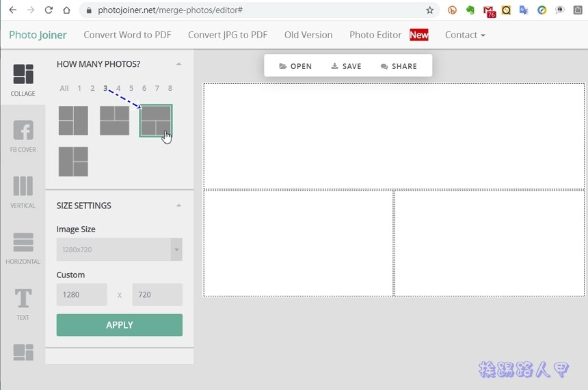Filter layouts for 2 photos

(x=92, y=88)
